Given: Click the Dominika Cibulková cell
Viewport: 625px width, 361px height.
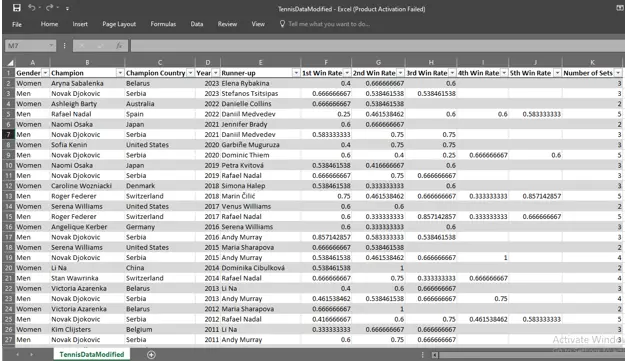Looking at the screenshot, I should [260, 268].
